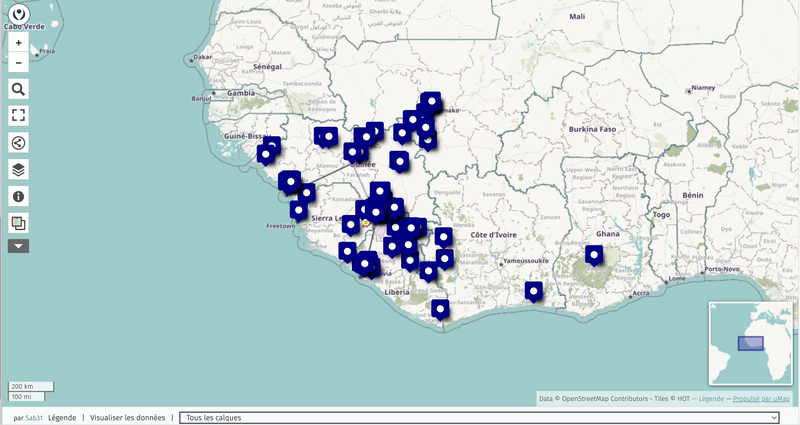Viewport: 800px width, 425px height.
Task: Click the 'Burkina Faso' country label
Action: click(592, 129)
